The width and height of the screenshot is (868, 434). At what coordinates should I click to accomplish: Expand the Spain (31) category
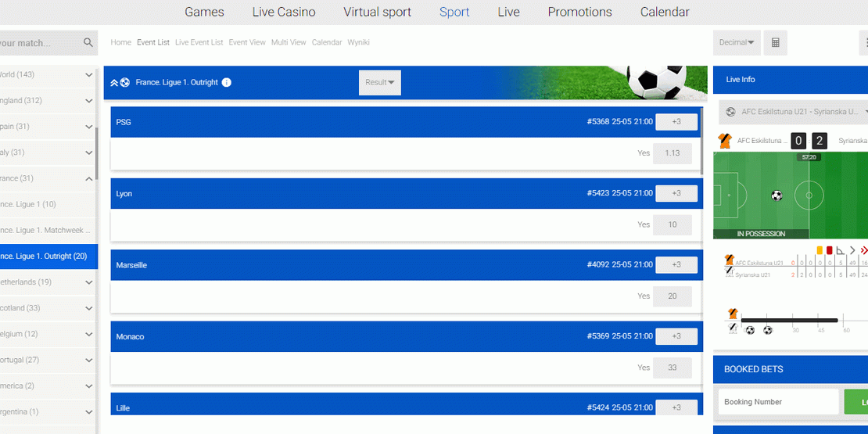(48, 127)
